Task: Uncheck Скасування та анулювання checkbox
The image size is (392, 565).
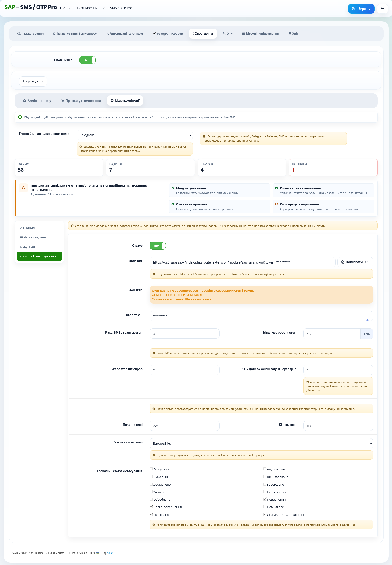Action: [265, 514]
